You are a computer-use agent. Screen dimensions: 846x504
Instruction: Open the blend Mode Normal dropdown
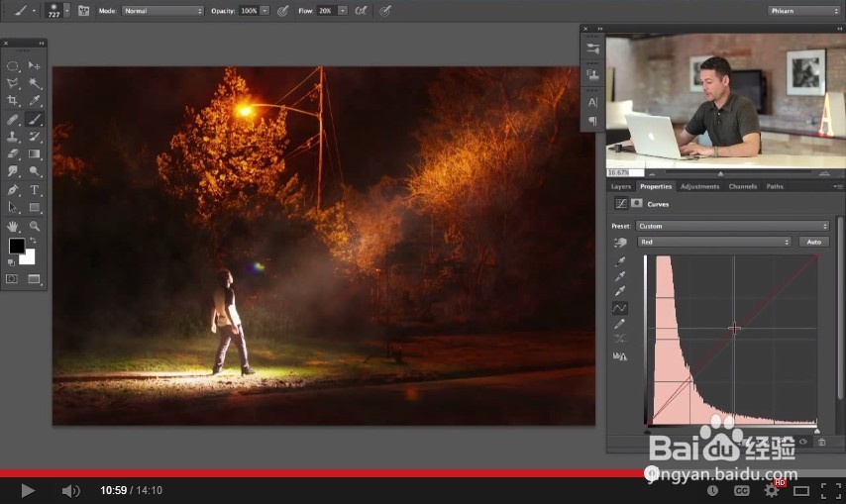point(162,11)
